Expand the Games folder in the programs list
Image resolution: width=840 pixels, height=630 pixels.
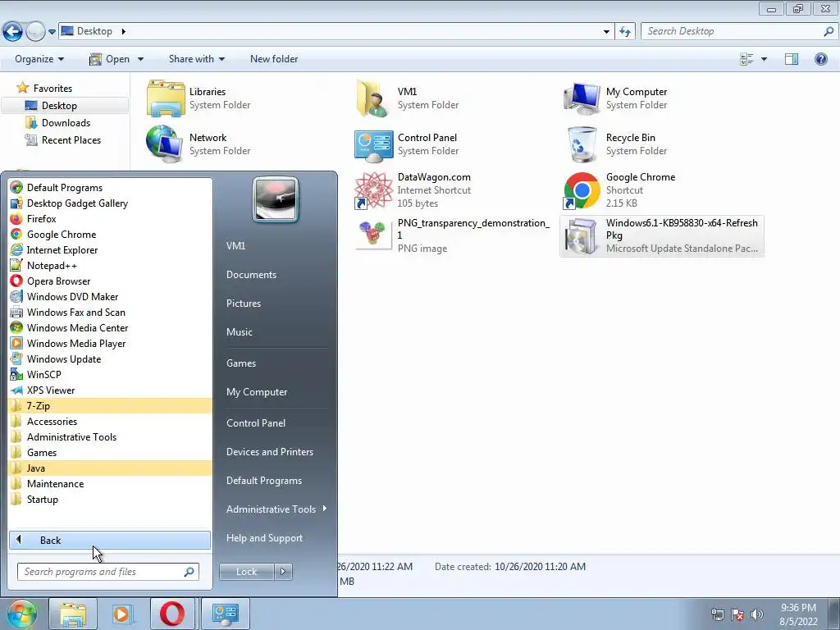(x=110, y=452)
